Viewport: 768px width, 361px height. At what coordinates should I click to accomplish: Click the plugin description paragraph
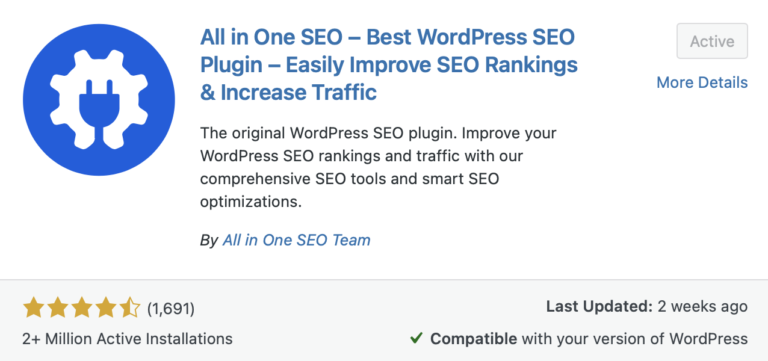coord(380,167)
